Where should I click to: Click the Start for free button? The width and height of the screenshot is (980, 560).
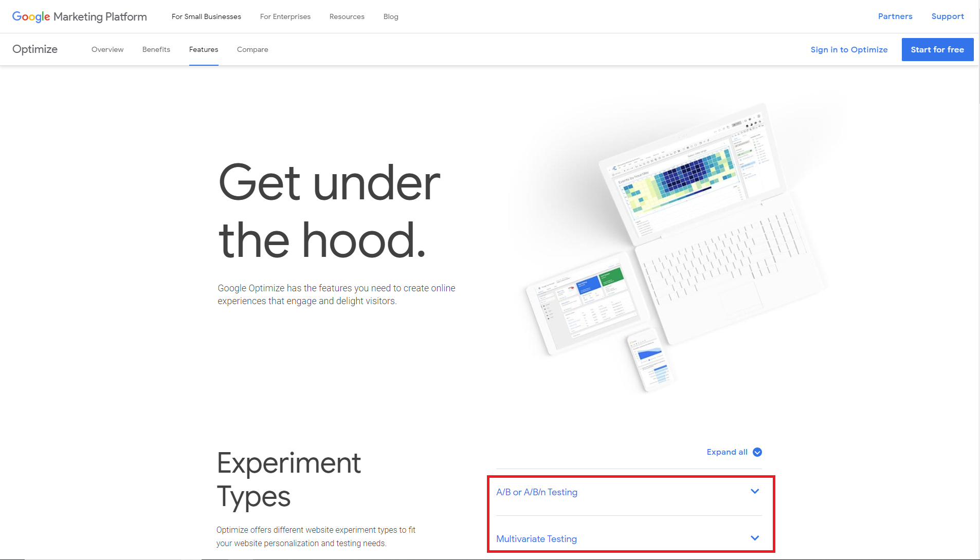(x=937, y=49)
